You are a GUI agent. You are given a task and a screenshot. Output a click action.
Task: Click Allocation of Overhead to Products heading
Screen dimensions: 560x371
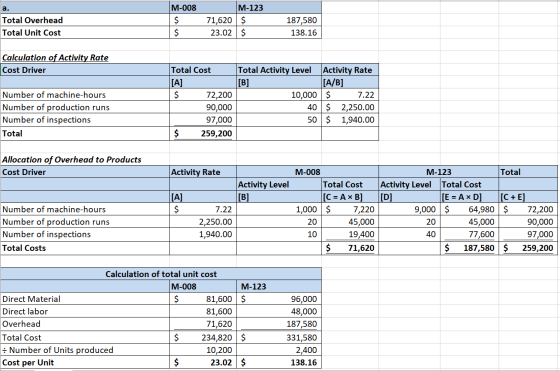tap(71, 160)
